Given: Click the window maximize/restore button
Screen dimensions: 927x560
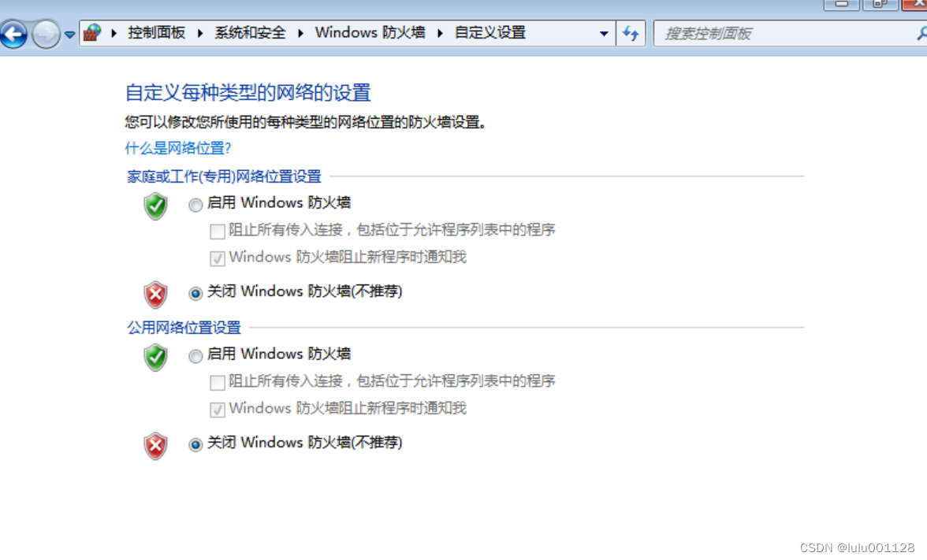Looking at the screenshot, I should coord(880,4).
